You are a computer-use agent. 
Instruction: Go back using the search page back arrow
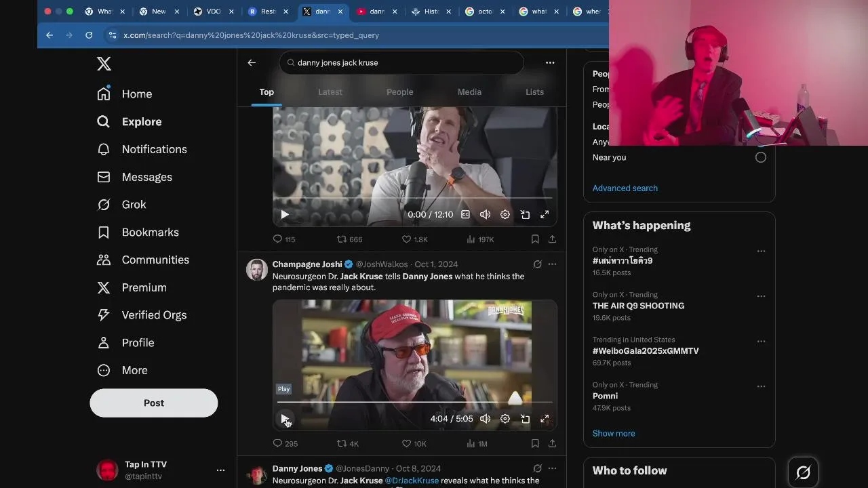point(252,62)
